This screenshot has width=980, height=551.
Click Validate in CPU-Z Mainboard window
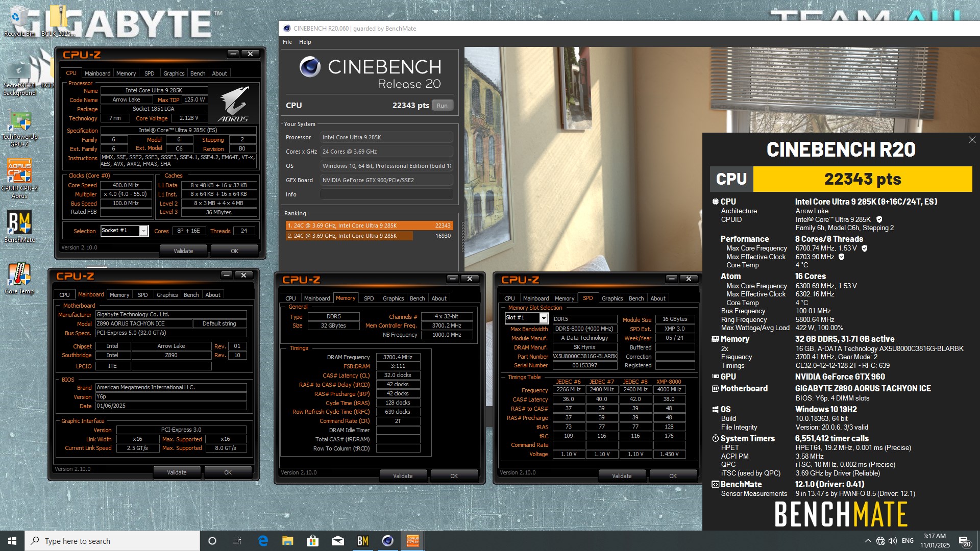[x=177, y=472]
